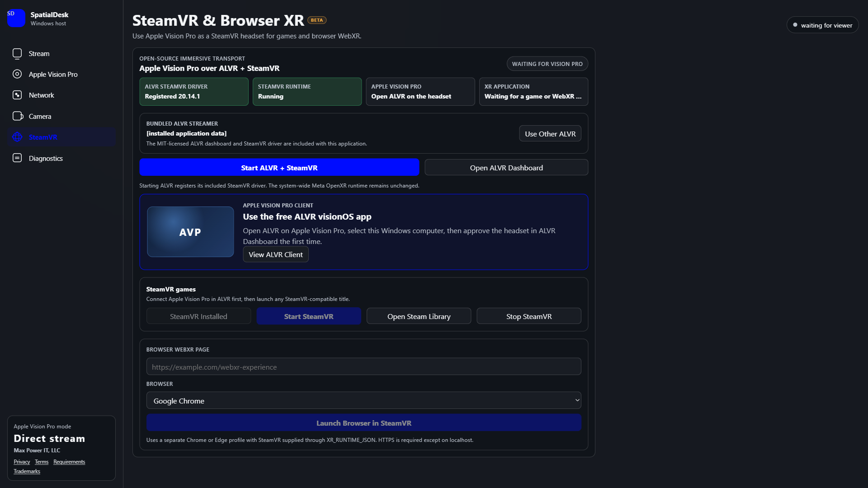868x488 pixels.
Task: Click the Camera sidebar icon
Action: 18,116
